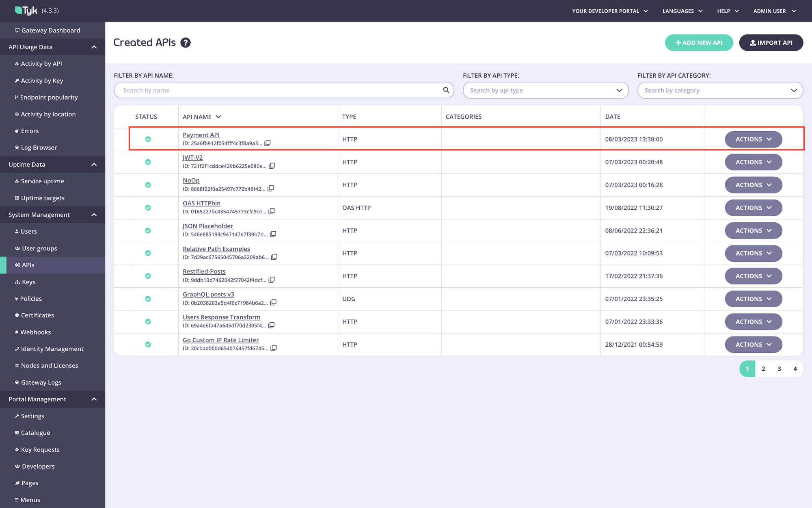Click the Payment API status icon
This screenshot has height=508, width=812.
point(147,139)
